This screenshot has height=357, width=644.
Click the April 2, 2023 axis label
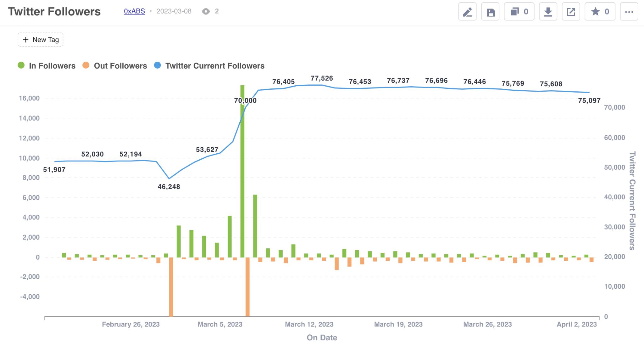577,325
